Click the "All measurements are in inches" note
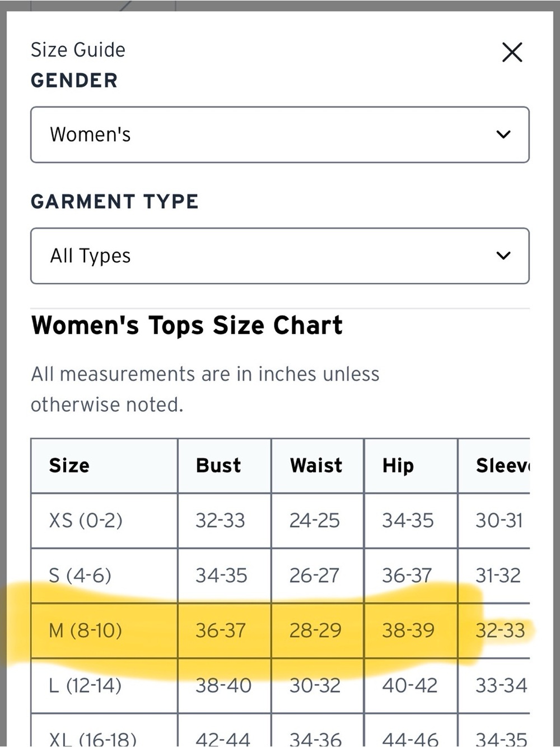The width and height of the screenshot is (560, 747). click(x=205, y=389)
